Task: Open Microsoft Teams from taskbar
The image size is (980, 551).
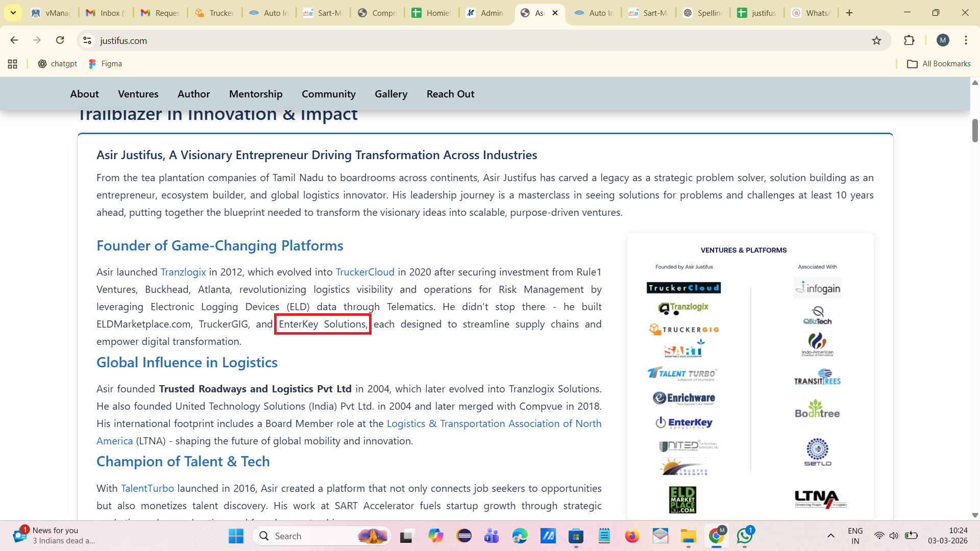Action: point(492,536)
